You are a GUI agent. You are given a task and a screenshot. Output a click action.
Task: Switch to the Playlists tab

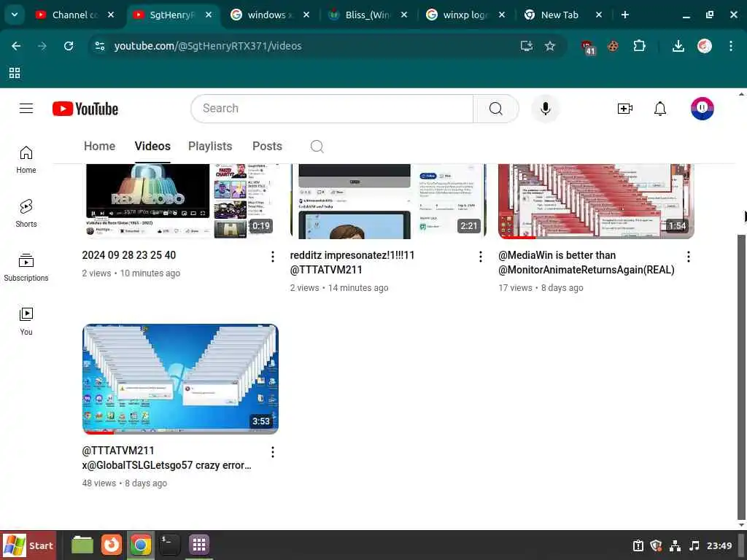coord(210,146)
